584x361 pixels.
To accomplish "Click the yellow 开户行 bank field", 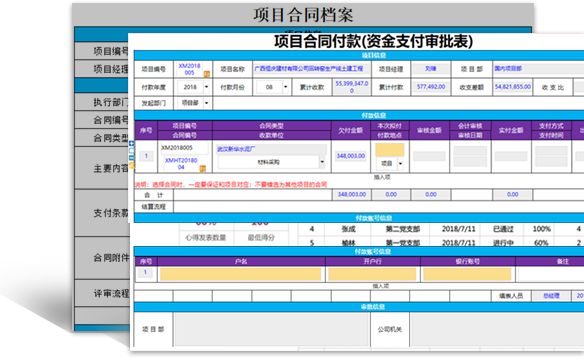I will (372, 274).
